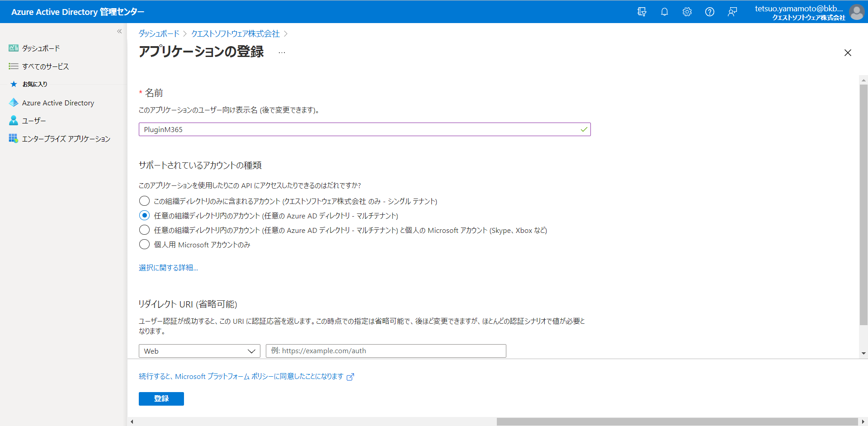Viewport: 868px width, 426px height.
Task: Click the redirect URI input field
Action: click(386, 351)
